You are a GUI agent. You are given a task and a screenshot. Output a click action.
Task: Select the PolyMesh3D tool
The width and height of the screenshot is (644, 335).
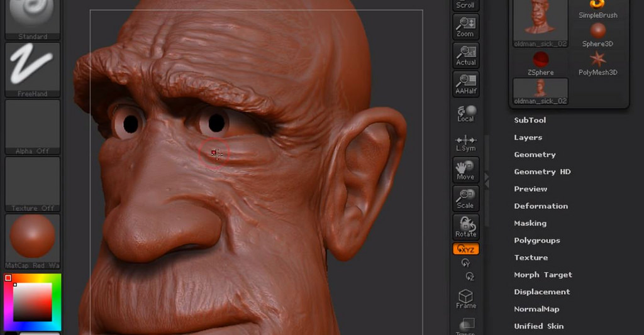pos(597,63)
